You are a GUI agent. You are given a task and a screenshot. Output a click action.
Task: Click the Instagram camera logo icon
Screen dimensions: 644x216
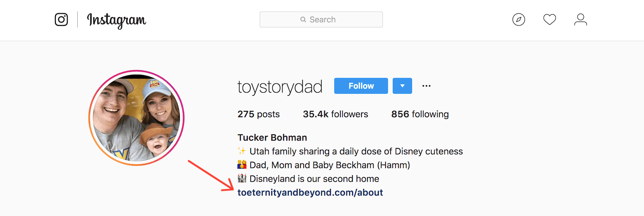point(61,19)
